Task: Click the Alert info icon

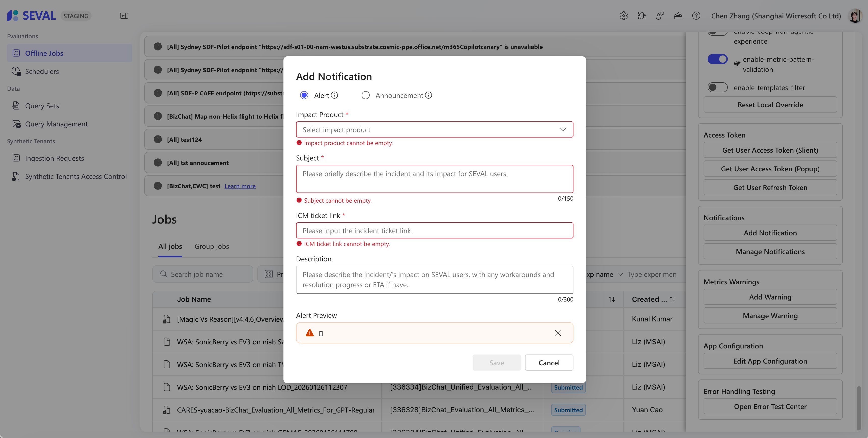Action: click(334, 95)
